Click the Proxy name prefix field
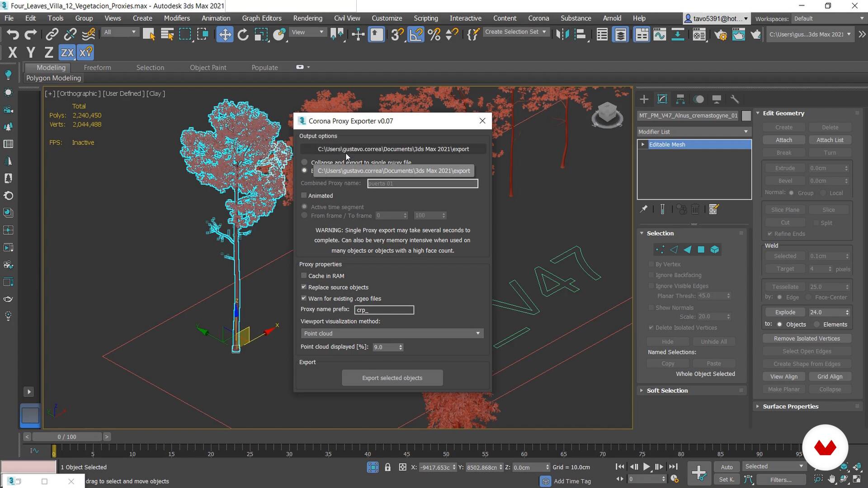Image resolution: width=868 pixels, height=488 pixels. click(x=384, y=310)
